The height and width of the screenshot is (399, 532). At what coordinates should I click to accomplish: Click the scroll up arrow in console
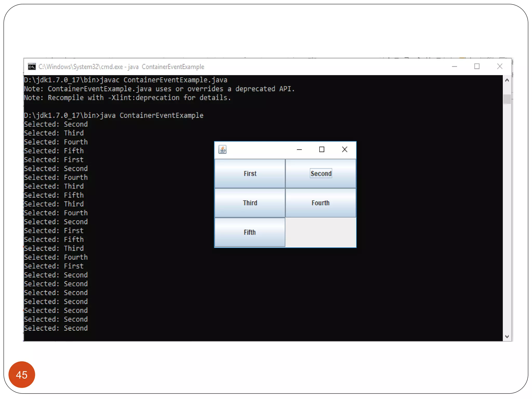point(507,80)
